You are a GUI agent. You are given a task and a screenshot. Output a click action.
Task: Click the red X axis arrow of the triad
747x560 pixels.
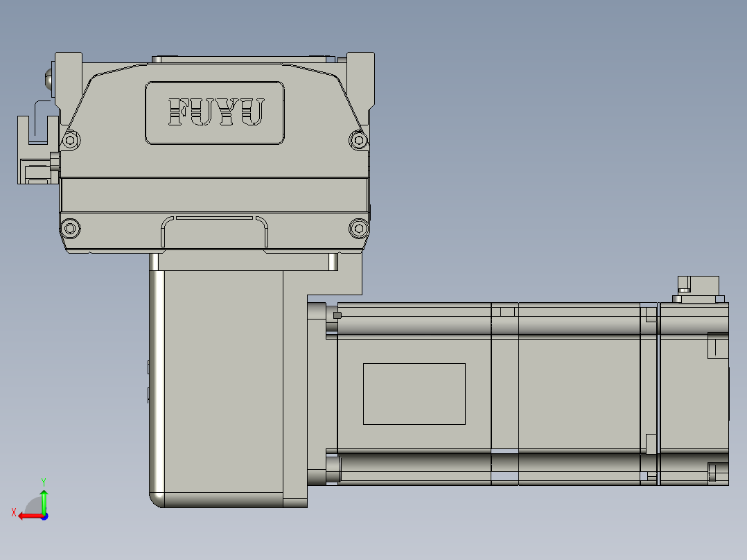[30, 516]
